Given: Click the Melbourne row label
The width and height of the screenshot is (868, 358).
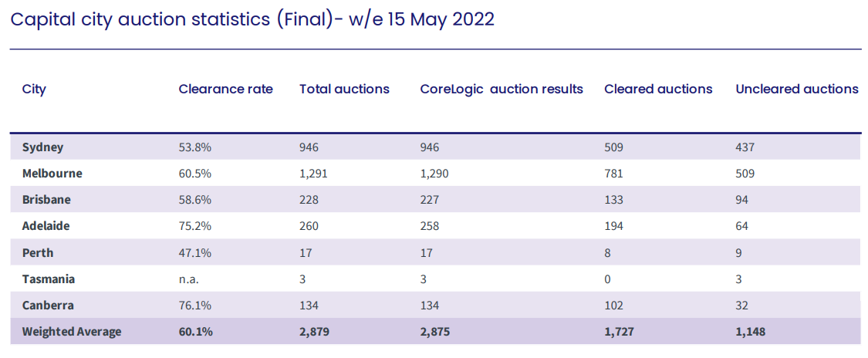Looking at the screenshot, I should tap(52, 173).
